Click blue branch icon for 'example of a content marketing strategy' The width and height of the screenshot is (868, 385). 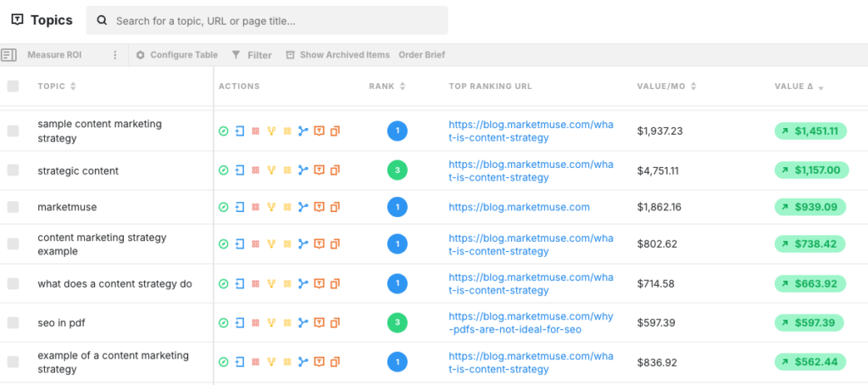pyautogui.click(x=303, y=362)
